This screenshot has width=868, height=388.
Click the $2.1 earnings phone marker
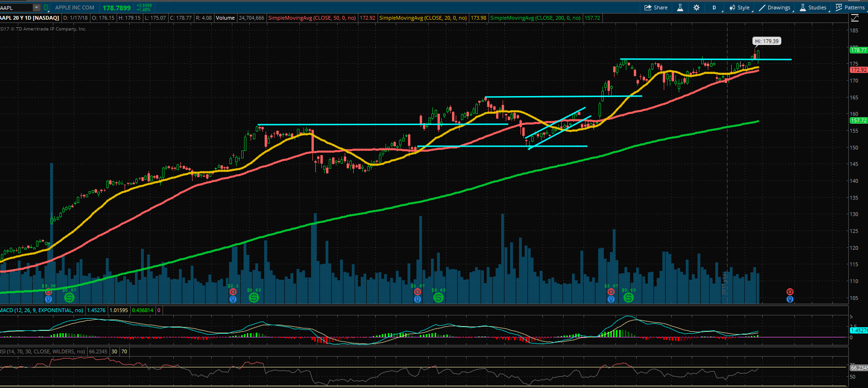[233, 292]
